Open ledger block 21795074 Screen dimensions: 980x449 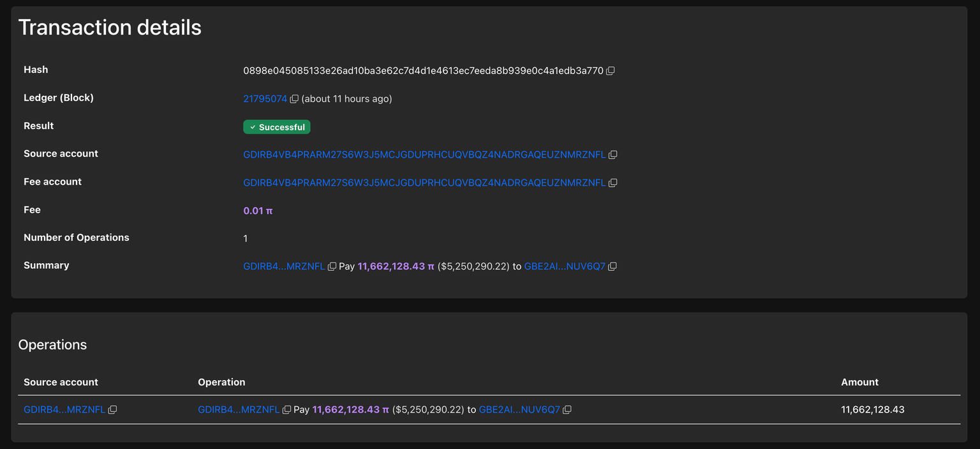pyautogui.click(x=265, y=99)
